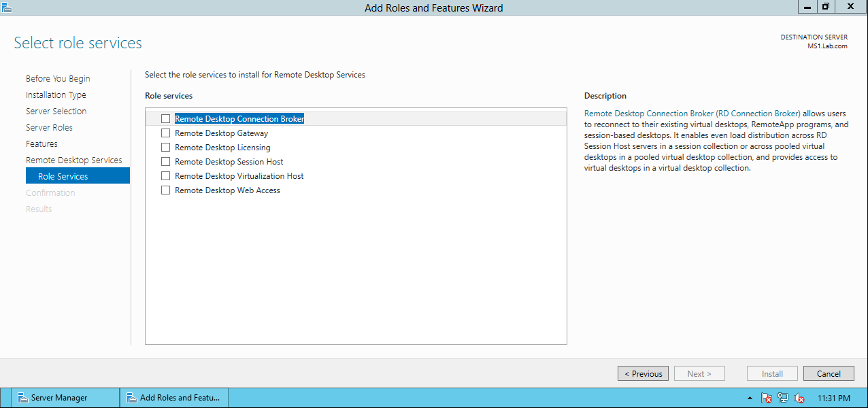Viewport: 868px width, 408px height.
Task: Select Remote Desktop Licensing label
Action: pos(222,148)
